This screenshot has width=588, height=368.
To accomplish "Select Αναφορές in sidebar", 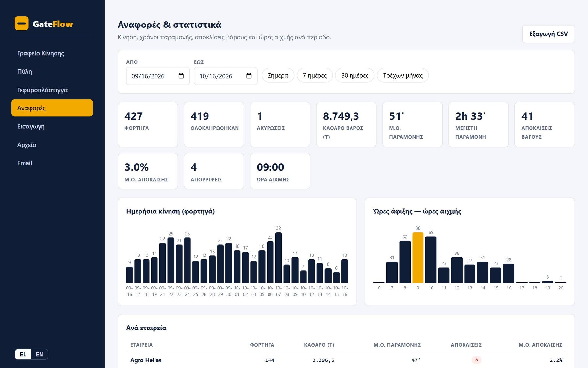I will point(52,108).
